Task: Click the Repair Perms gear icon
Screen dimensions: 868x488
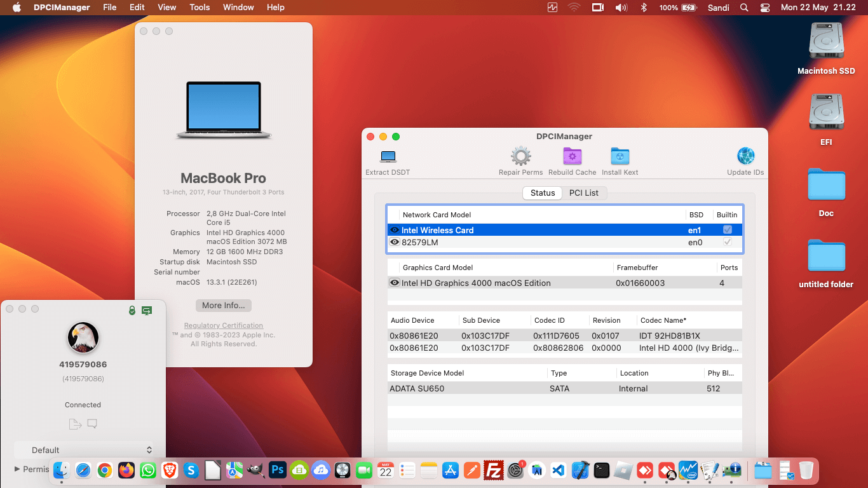Action: (520, 156)
